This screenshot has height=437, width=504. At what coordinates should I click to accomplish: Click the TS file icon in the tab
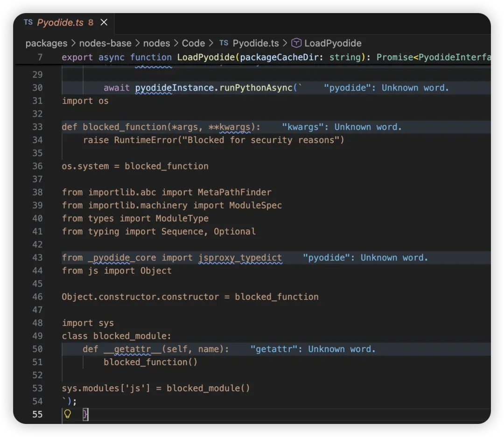pos(28,22)
